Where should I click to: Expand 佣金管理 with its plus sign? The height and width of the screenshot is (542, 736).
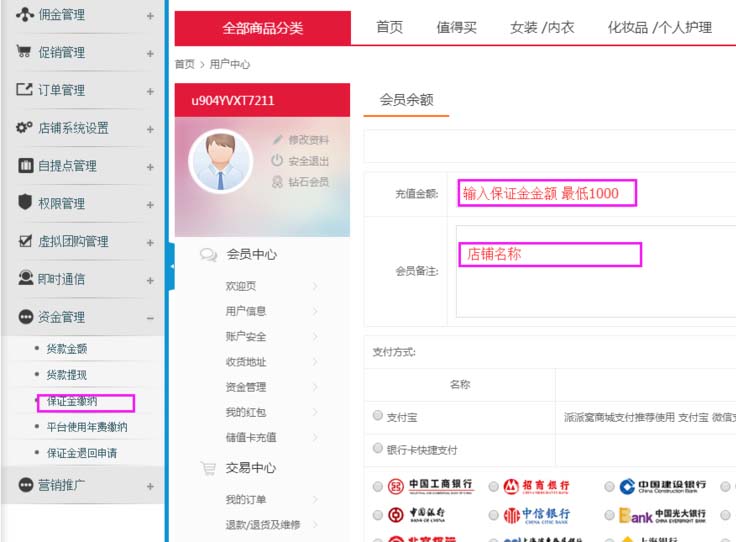(150, 16)
